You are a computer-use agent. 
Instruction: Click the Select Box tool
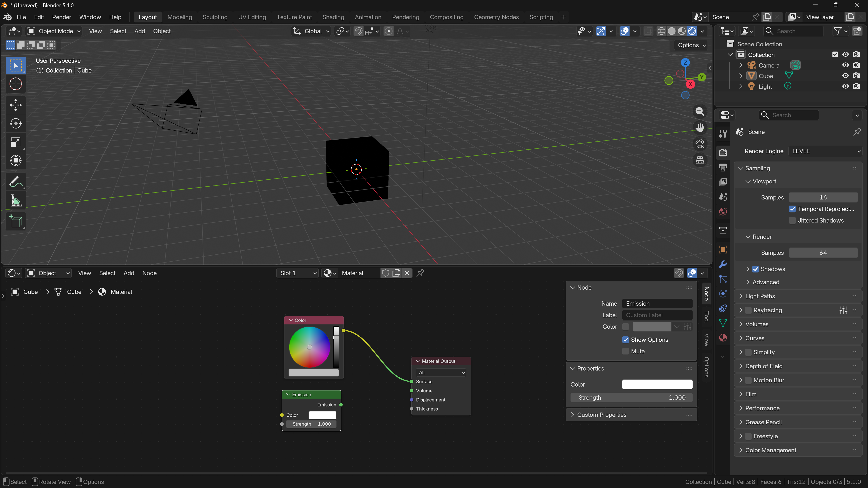click(16, 65)
